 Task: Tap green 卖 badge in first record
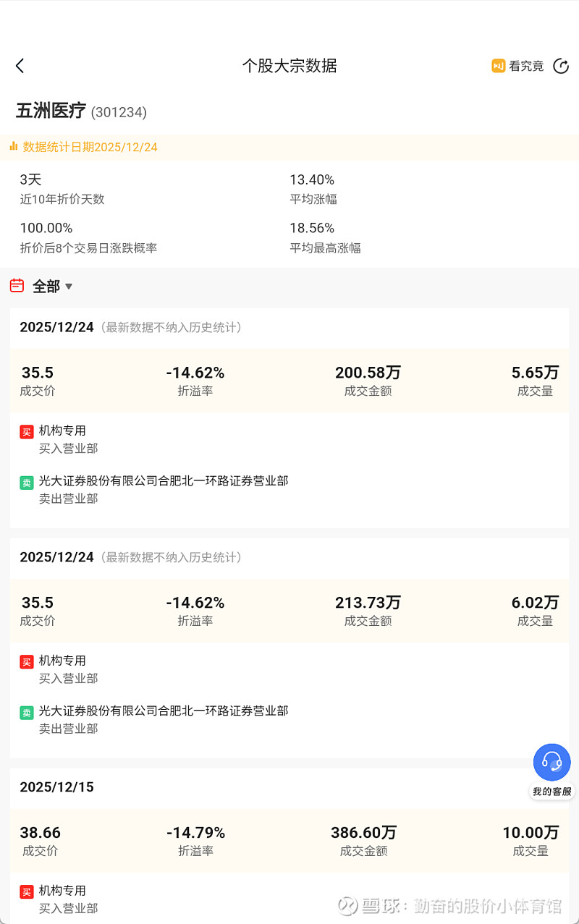click(x=27, y=483)
